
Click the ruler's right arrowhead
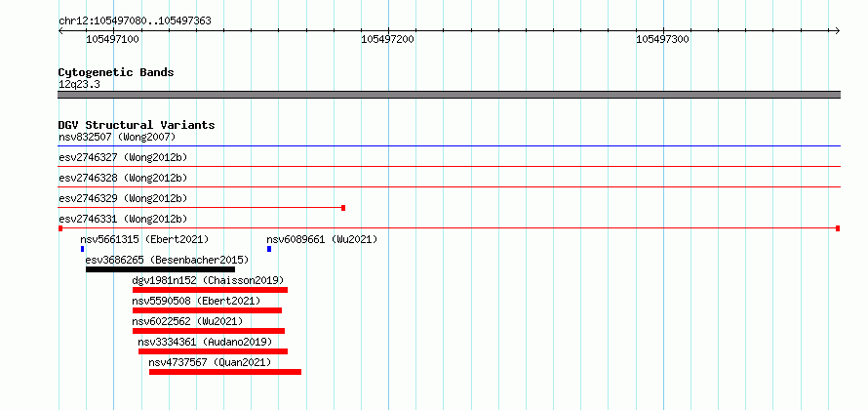pos(838,30)
